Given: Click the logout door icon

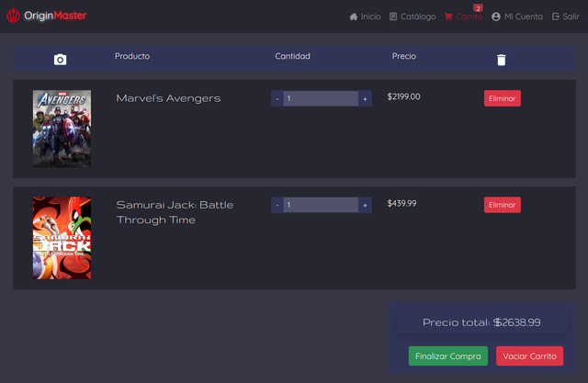Looking at the screenshot, I should click(x=555, y=17).
